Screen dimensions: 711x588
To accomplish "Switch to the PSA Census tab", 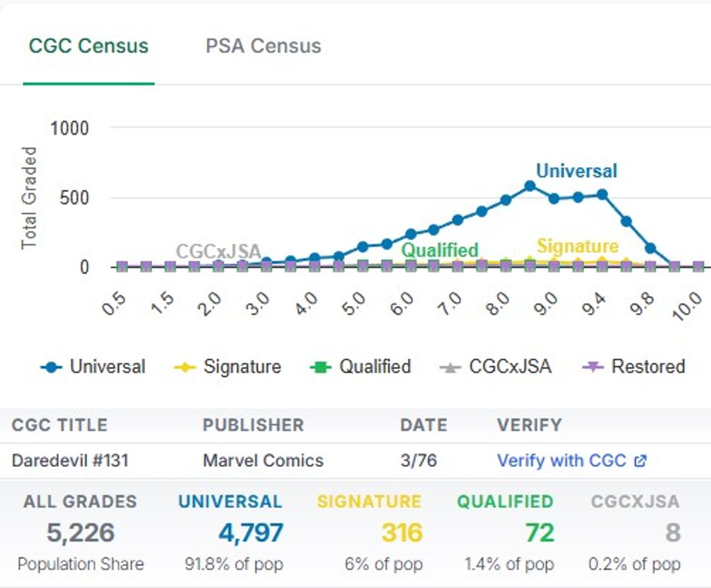I will [x=263, y=46].
